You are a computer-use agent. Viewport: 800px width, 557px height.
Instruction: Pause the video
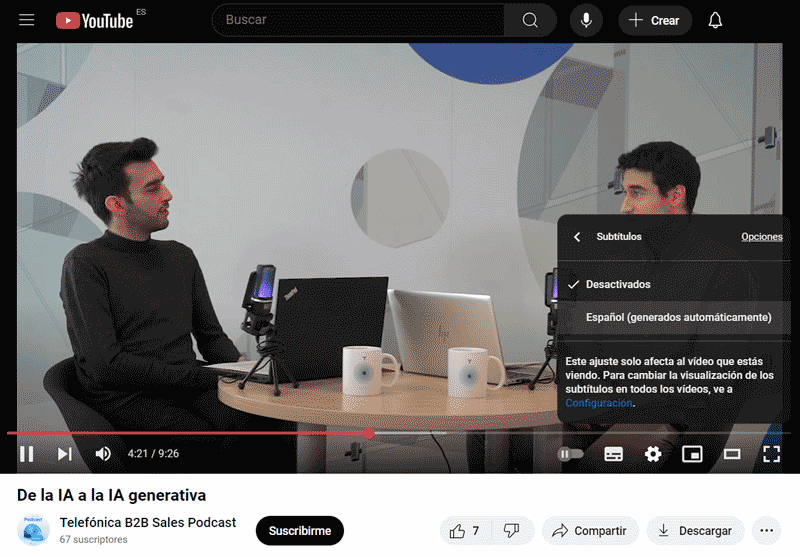coord(27,453)
